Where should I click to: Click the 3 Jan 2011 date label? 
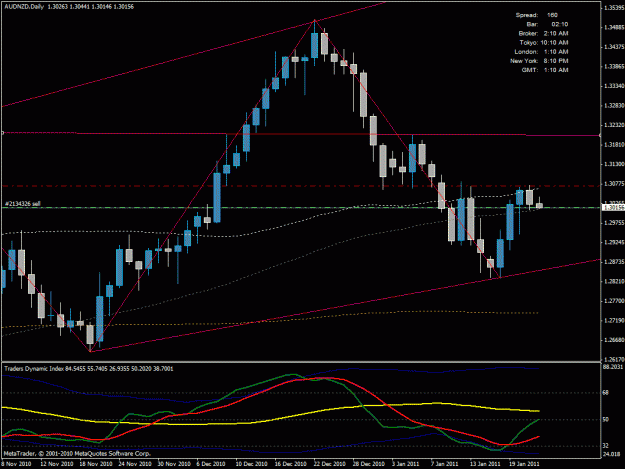405,464
